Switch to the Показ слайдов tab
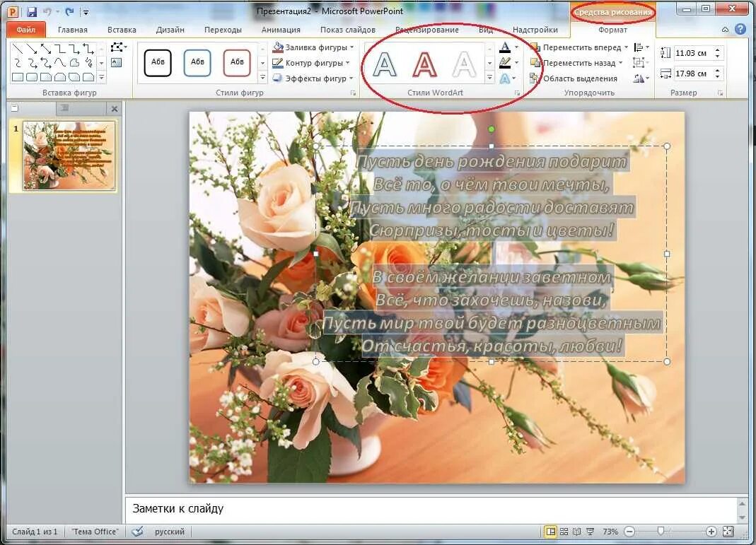 pyautogui.click(x=348, y=30)
